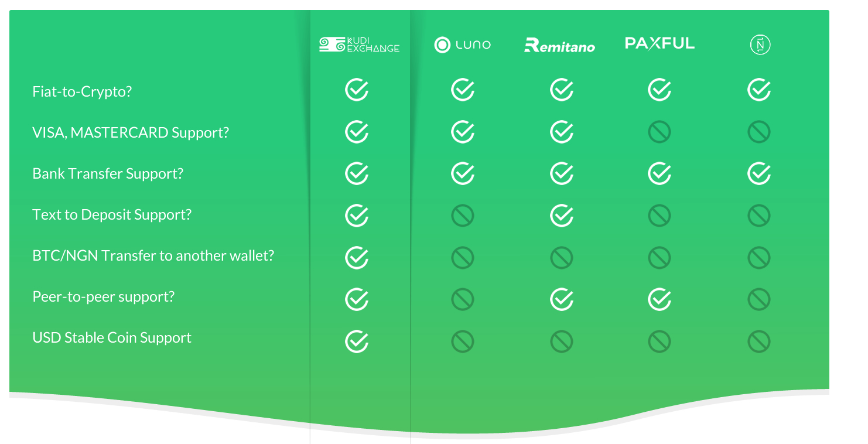The image size is (868, 444).
Task: Click Luno's not-supported icon for Text to Deposit
Action: tap(462, 216)
